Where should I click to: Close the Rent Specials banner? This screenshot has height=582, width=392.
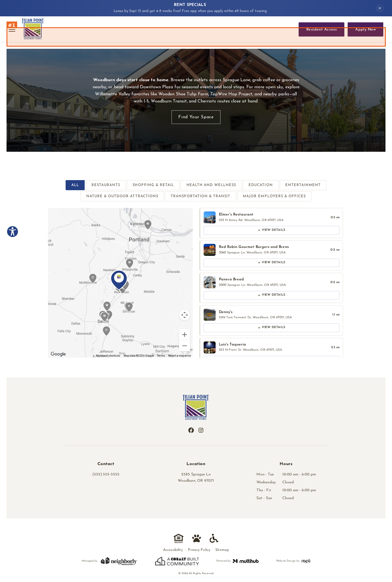[379, 8]
